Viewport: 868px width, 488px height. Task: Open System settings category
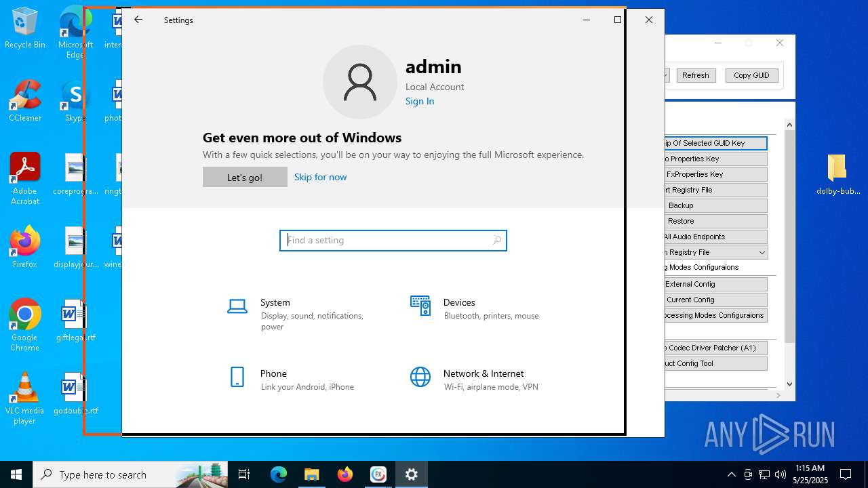coord(302,314)
